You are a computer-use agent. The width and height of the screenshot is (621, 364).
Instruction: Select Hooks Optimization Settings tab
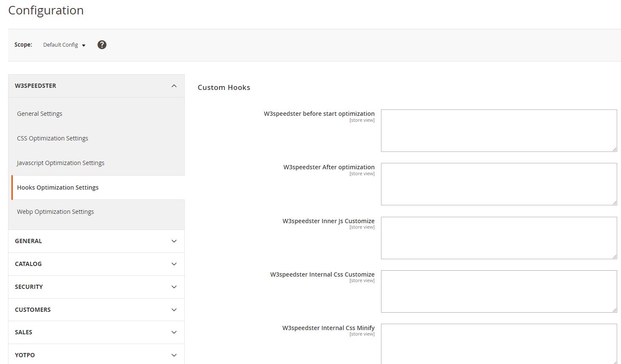(x=58, y=188)
